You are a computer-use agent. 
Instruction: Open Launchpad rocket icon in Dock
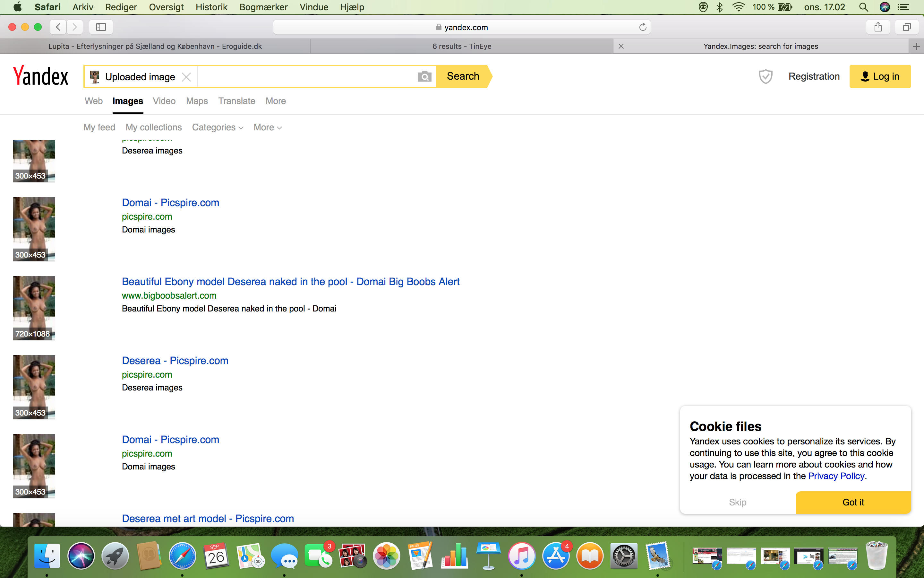115,556
